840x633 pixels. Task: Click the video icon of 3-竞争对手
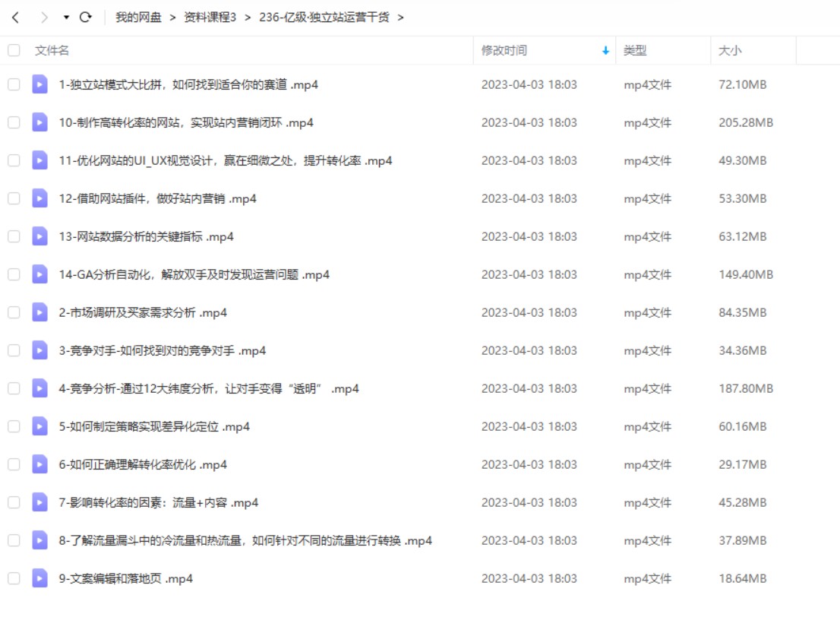[x=39, y=350]
